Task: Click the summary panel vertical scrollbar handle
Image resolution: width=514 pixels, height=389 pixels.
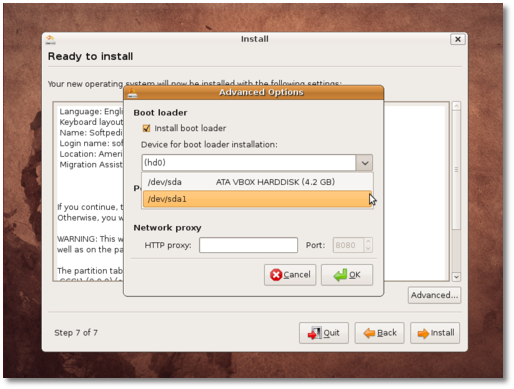Action: click(456, 170)
